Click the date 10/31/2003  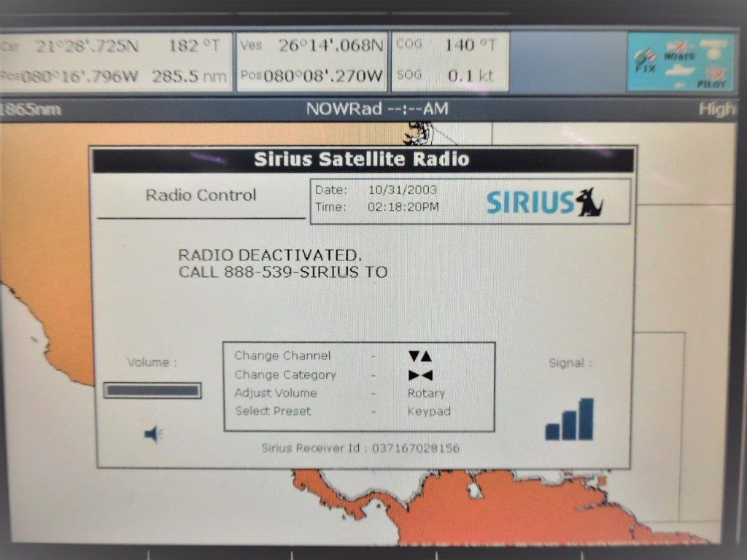pyautogui.click(x=403, y=190)
